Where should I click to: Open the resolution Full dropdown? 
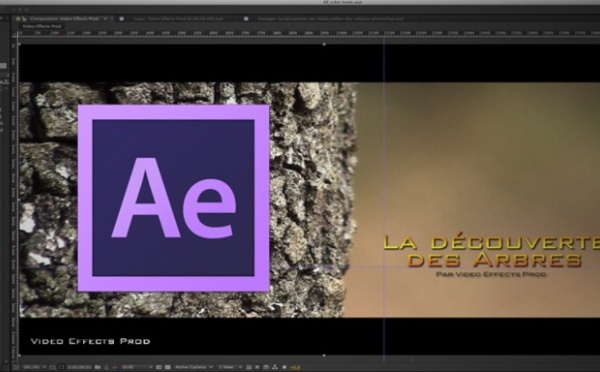point(138,367)
